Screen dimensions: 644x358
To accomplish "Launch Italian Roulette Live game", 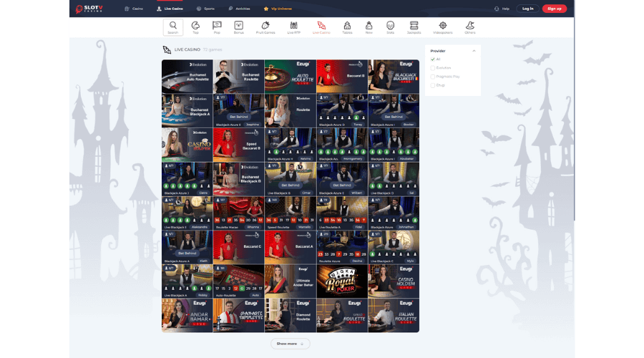I will click(394, 315).
